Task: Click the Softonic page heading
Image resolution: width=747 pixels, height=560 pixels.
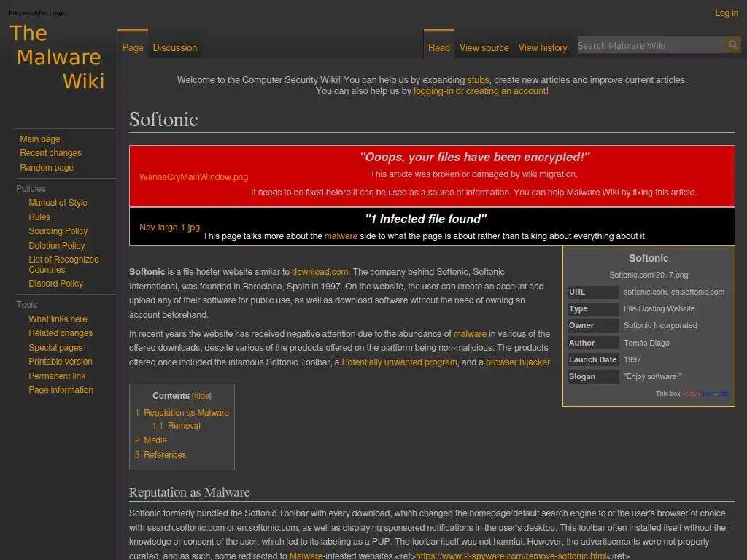Action: [163, 120]
